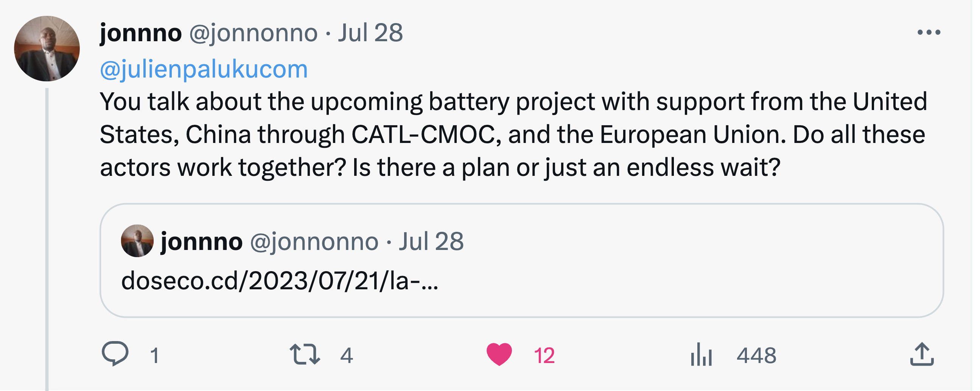980x391 pixels.
Task: Unlike the tweet via pink heart icon
Action: (x=499, y=354)
